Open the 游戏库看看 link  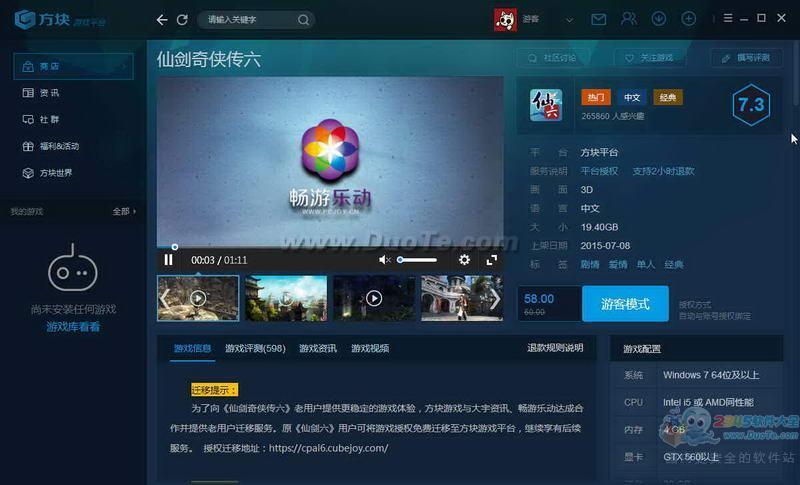pos(73,327)
